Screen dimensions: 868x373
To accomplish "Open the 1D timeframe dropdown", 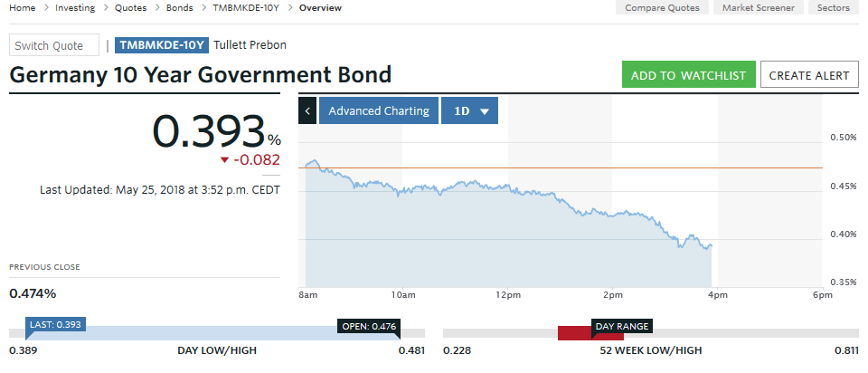I will [x=469, y=110].
